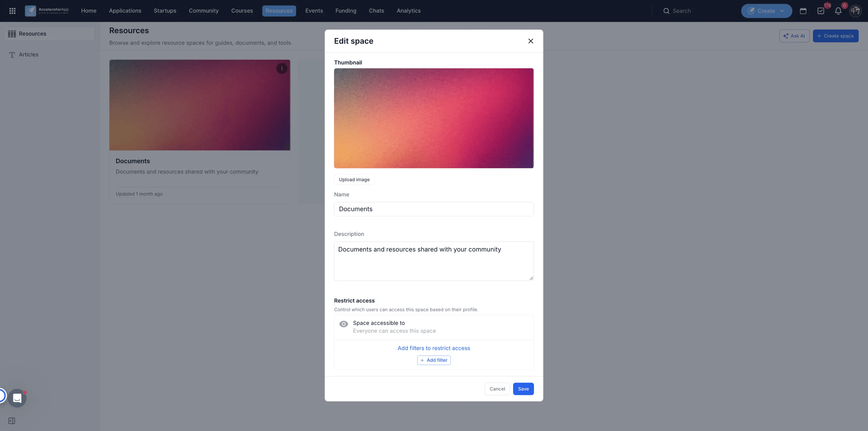Viewport: 868px width, 431px height.
Task: Click the Create space button
Action: click(835, 36)
